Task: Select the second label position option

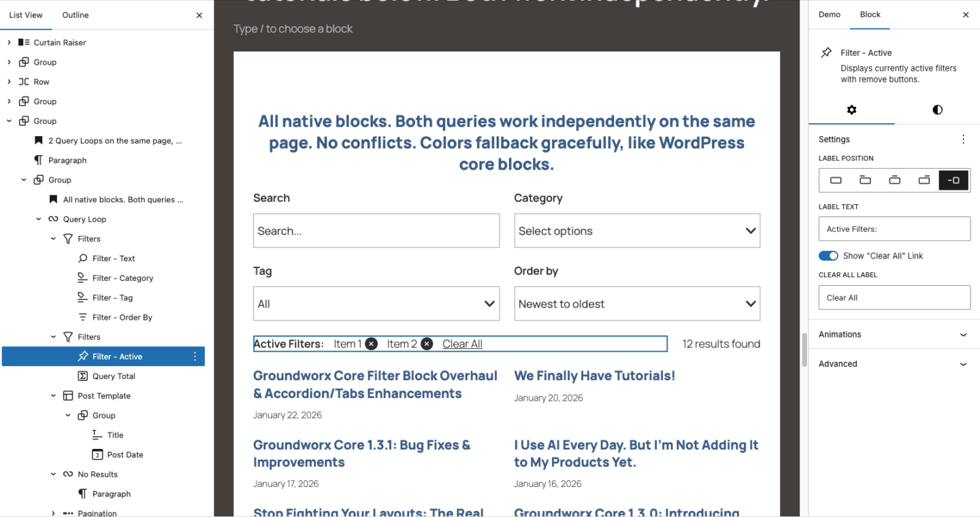Action: [865, 180]
